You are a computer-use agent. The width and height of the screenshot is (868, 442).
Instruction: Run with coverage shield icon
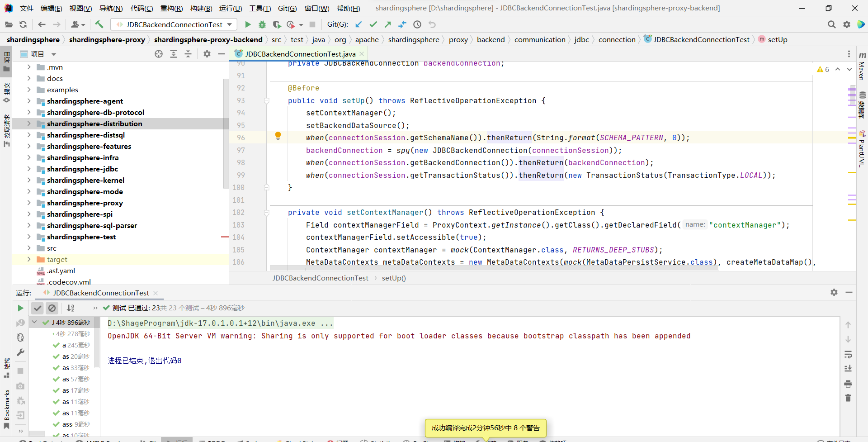point(277,24)
